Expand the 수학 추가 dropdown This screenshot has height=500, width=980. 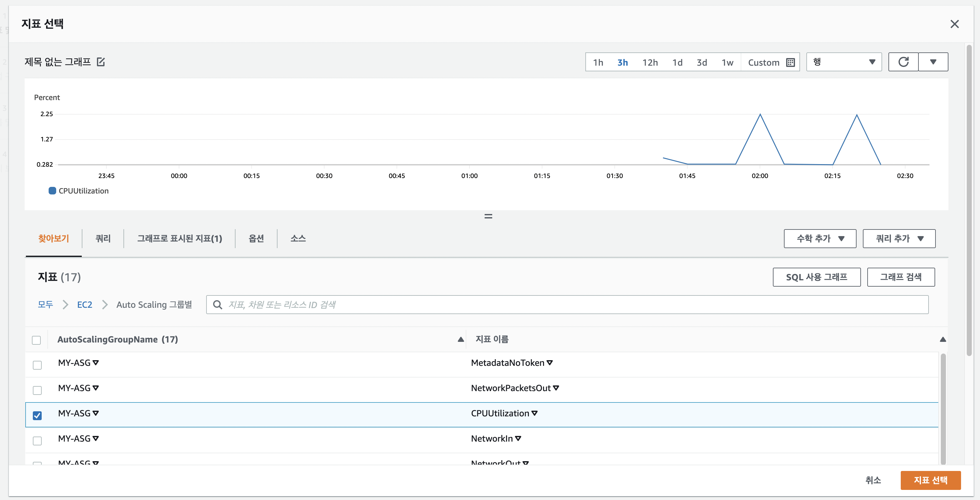820,238
